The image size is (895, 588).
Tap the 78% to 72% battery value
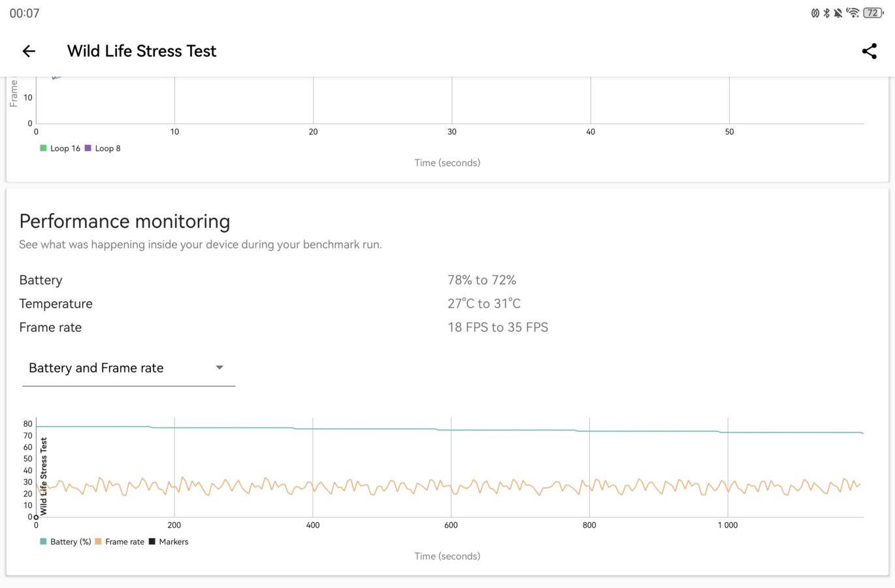pos(481,280)
